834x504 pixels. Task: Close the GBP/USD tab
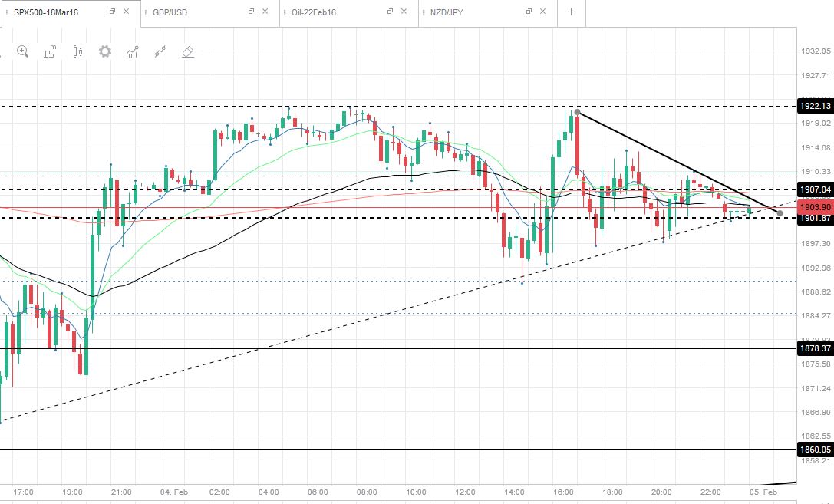click(265, 12)
